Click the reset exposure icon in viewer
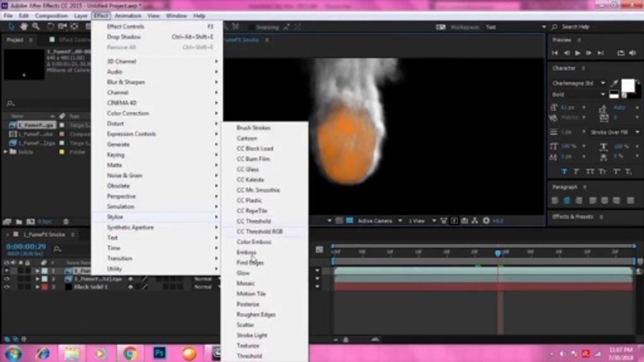This screenshot has width=644, height=362. pos(486,220)
